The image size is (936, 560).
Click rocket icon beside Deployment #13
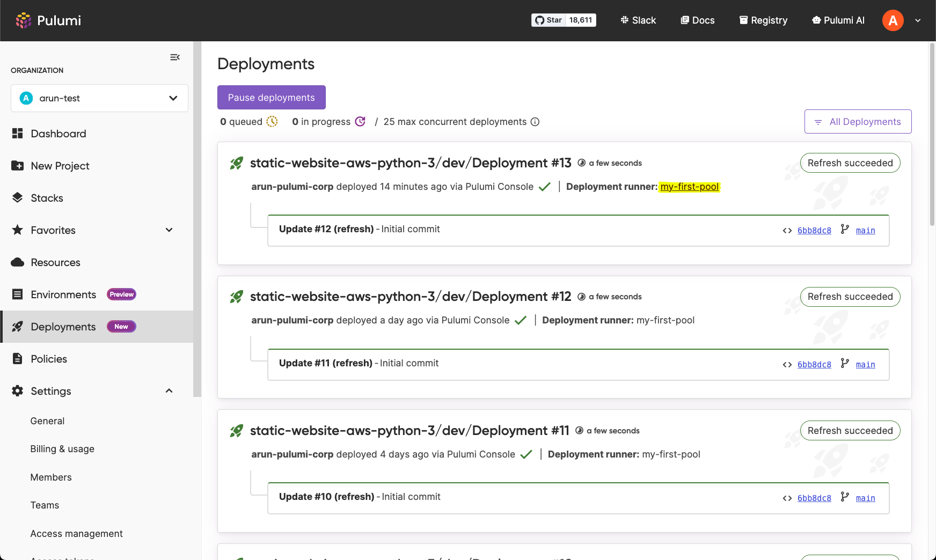[x=237, y=163]
